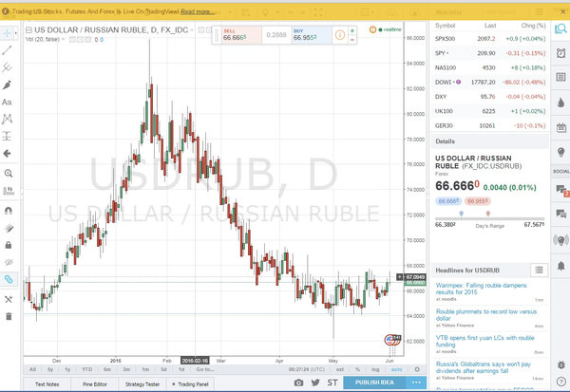Expand the Vol indicator dropdown arrow
The image size is (570, 392).
[x=64, y=39]
